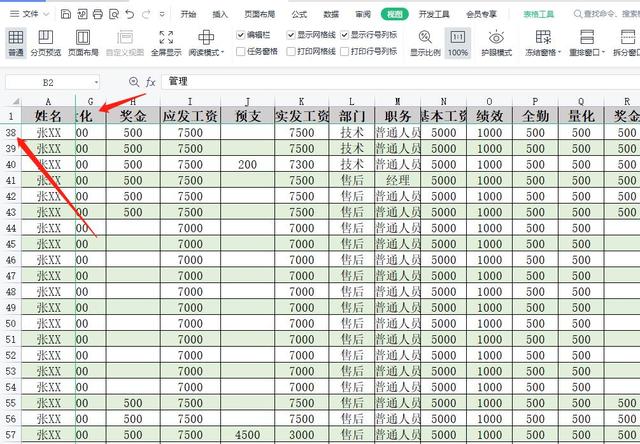Select the 4500 cell in row 57

point(248,435)
